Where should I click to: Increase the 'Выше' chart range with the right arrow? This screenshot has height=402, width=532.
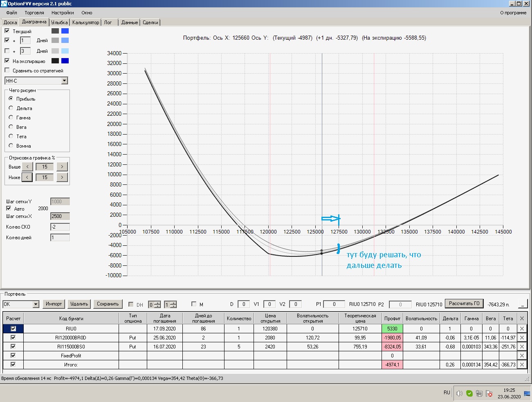tap(62, 166)
